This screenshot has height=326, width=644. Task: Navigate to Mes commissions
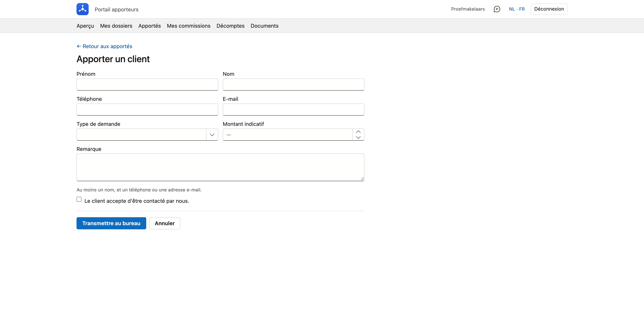click(x=188, y=26)
